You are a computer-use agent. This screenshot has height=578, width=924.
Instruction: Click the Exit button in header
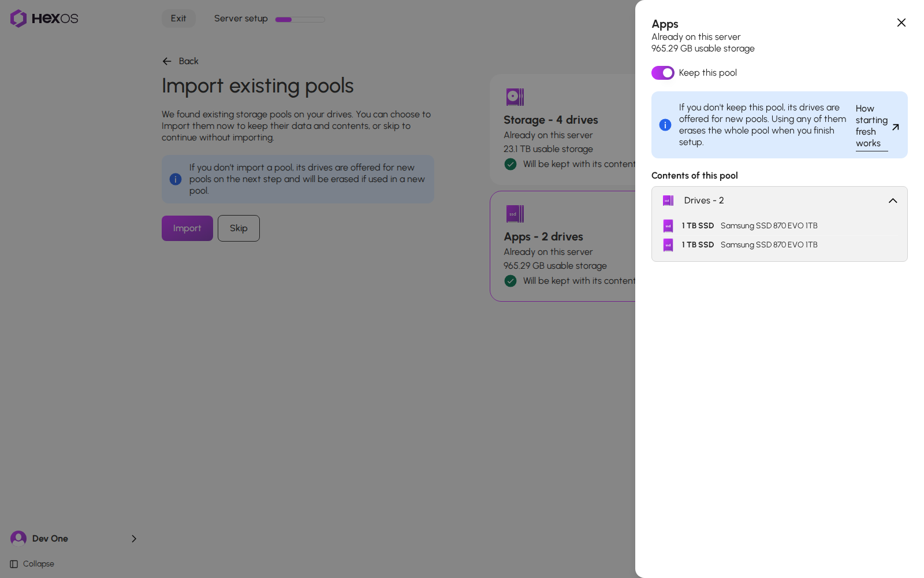pos(178,18)
